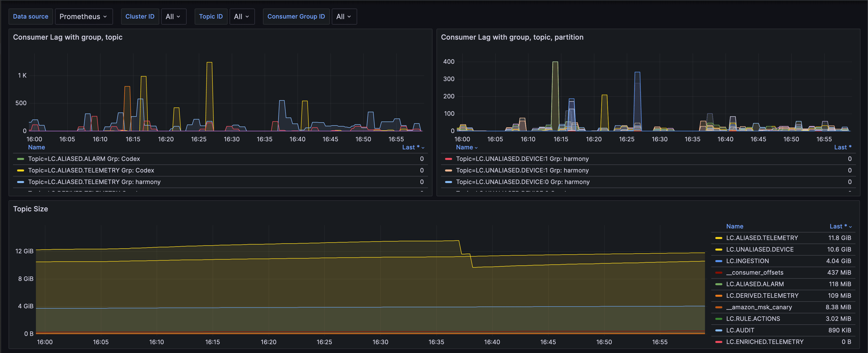Viewport: 868px width, 353px height.
Task: Open Consumer Group ID All dropdown
Action: click(x=344, y=17)
